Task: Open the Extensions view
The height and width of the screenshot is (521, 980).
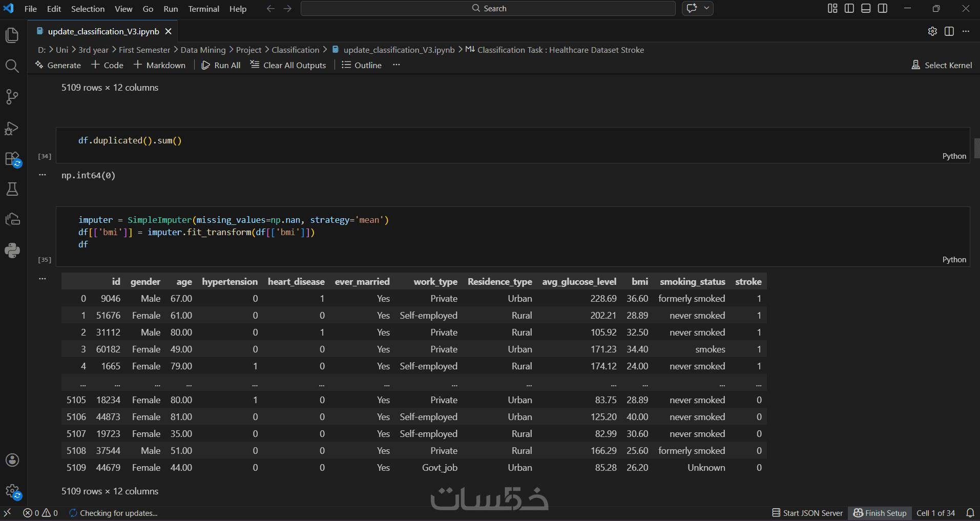Action: coord(12,159)
